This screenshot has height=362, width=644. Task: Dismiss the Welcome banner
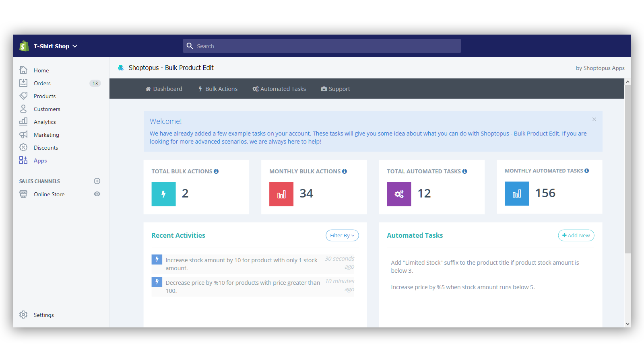point(594,119)
